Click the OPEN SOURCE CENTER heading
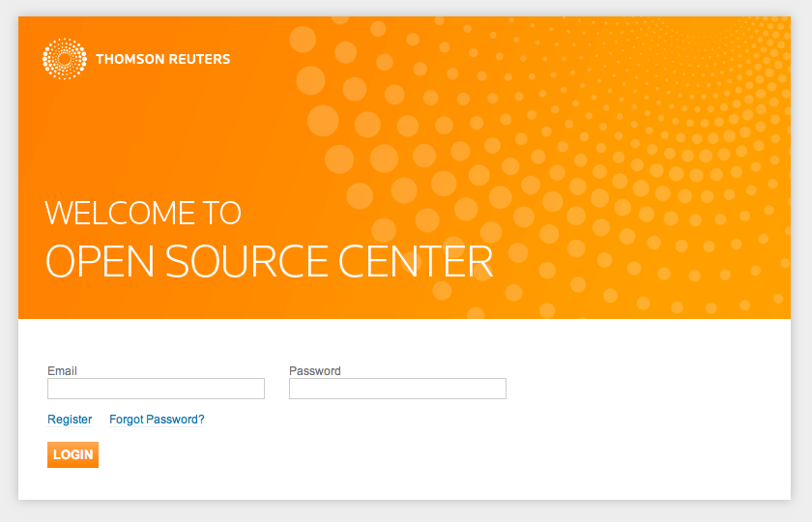The image size is (812, 522). (270, 261)
